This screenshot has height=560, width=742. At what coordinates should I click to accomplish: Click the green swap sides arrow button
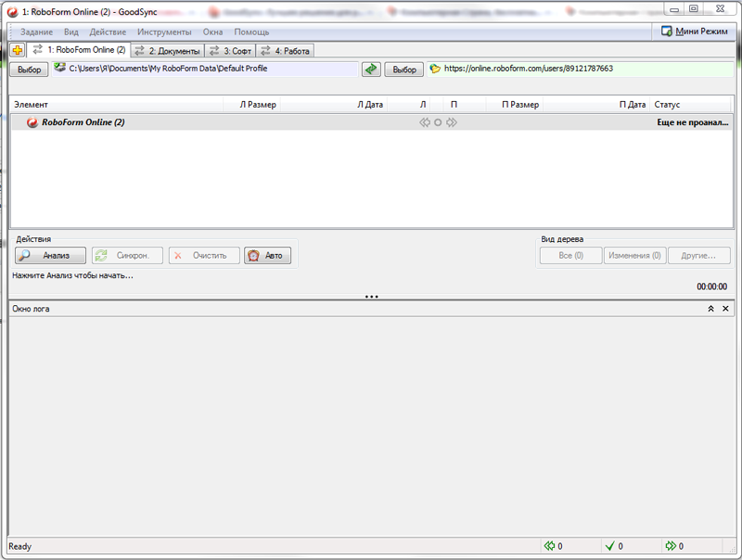371,69
